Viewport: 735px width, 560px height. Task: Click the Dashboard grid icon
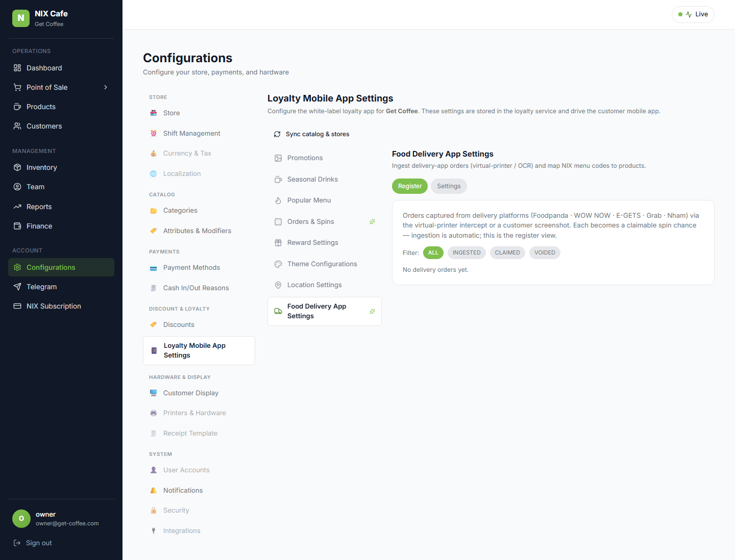point(17,68)
